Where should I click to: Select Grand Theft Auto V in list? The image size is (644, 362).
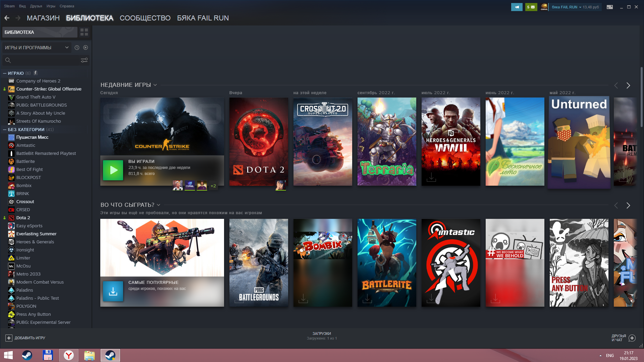click(x=36, y=97)
